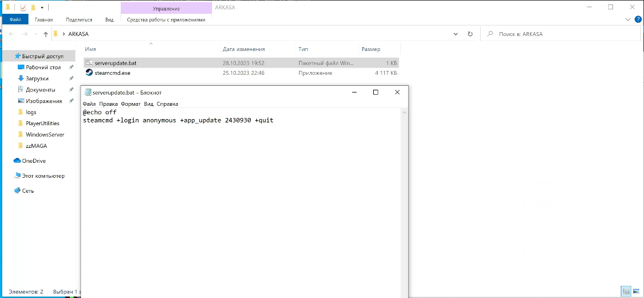Refresh the ARKASA folder view
Image resolution: width=644 pixels, height=298 pixels.
coord(470,34)
